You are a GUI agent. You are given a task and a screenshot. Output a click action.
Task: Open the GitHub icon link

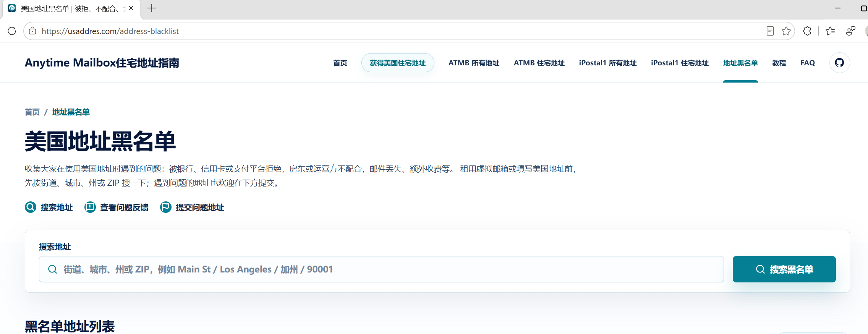[839, 63]
